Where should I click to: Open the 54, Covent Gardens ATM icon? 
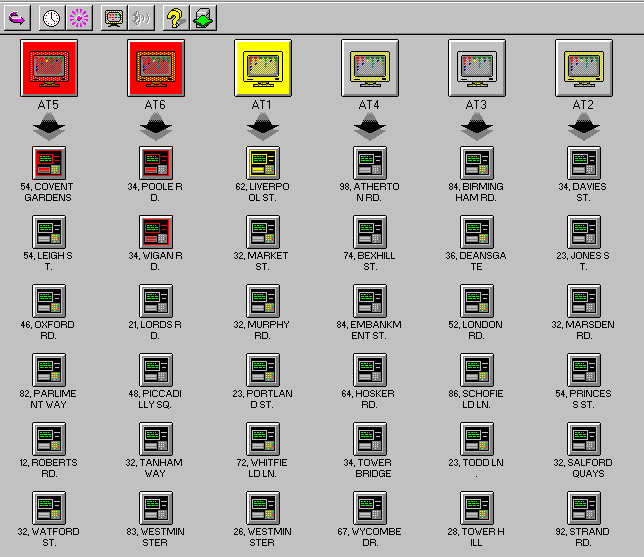point(49,163)
